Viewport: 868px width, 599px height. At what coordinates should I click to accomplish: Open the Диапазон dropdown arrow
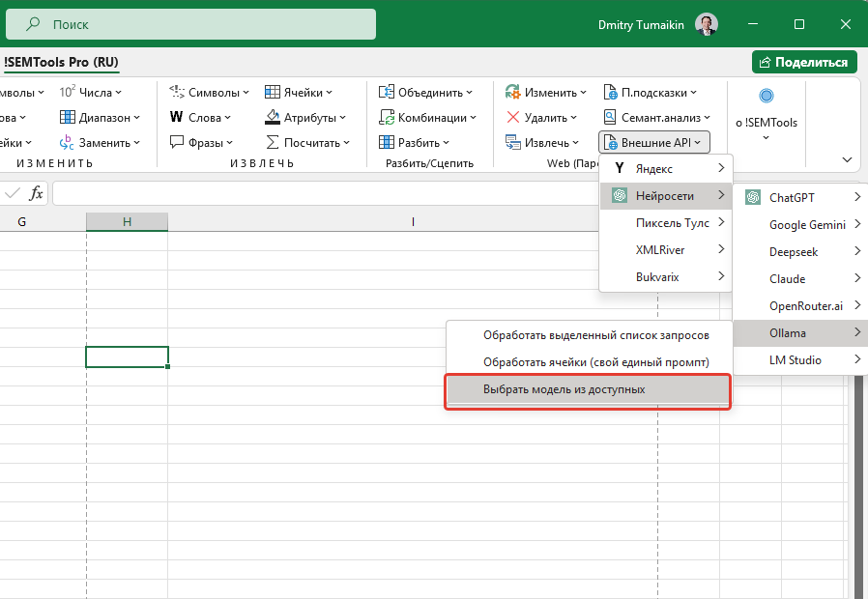click(x=136, y=118)
